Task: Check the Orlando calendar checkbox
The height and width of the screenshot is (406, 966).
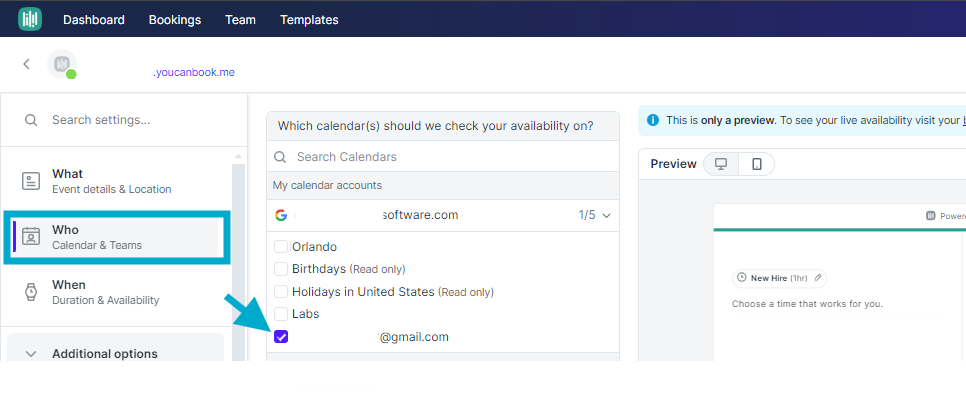Action: coord(281,247)
